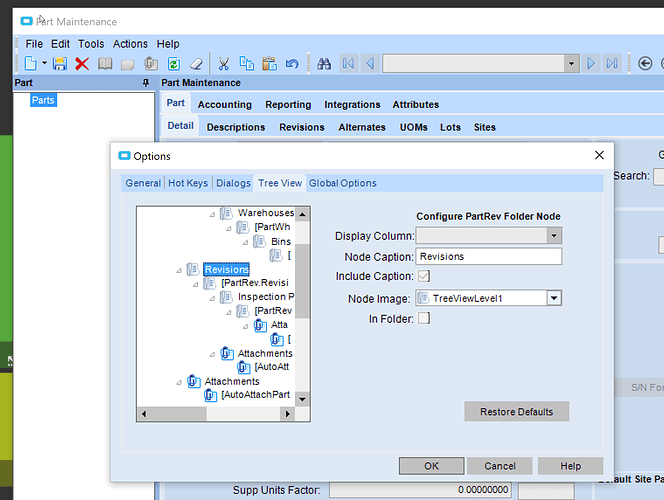Open the Display Column dropdown
Image resolution: width=664 pixels, height=500 pixels.
click(x=554, y=236)
